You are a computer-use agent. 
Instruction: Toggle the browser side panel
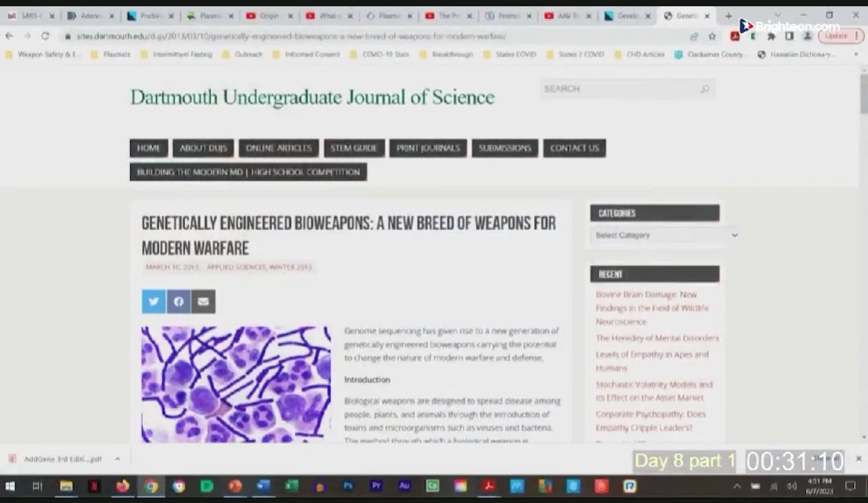pos(790,36)
